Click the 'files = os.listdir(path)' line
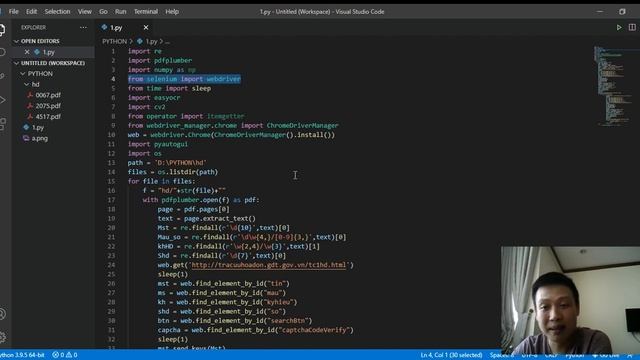Image resolution: width=640 pixels, height=360 pixels. click(x=173, y=172)
